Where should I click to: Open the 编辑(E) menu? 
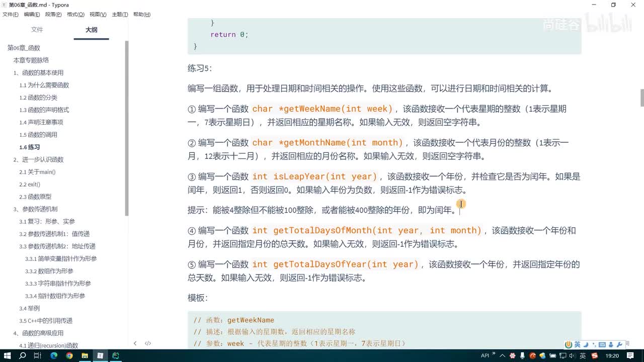pos(32,15)
